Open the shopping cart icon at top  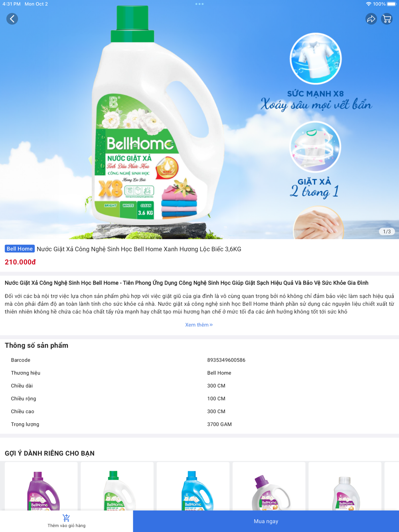pos(387,19)
